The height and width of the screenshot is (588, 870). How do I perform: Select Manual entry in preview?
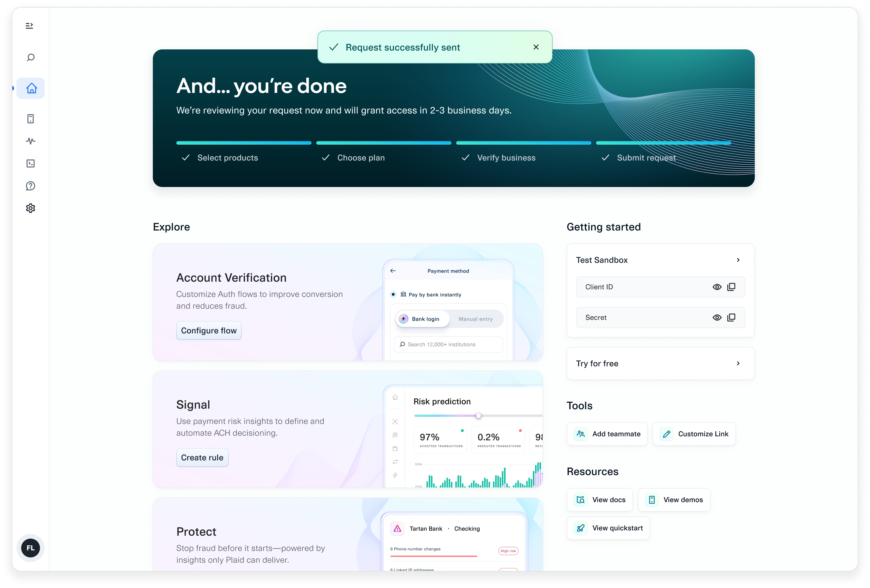pyautogui.click(x=476, y=319)
